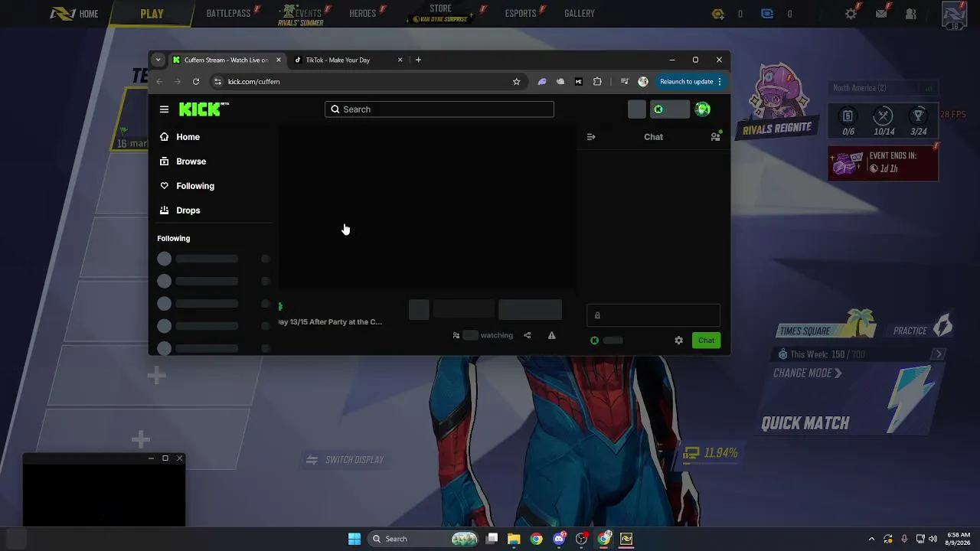Click the purple extension icon in Chrome toolbar

(x=542, y=82)
